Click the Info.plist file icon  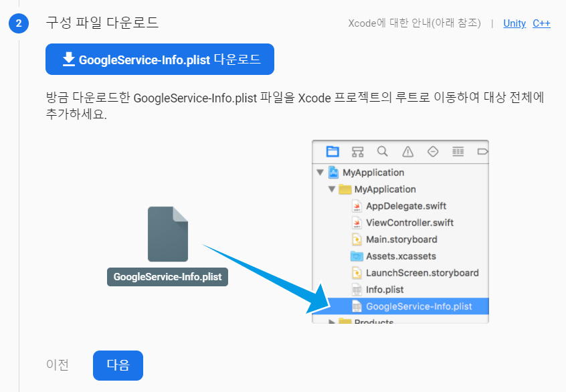(357, 290)
